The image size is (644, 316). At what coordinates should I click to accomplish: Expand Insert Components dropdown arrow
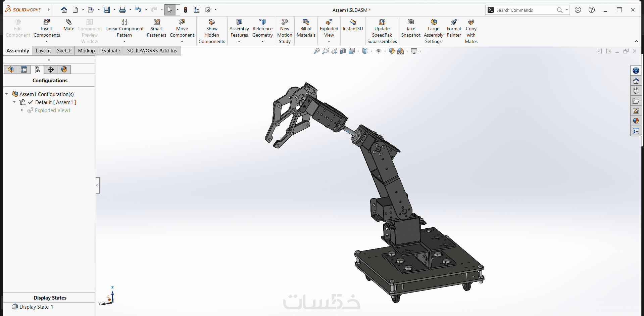(47, 42)
